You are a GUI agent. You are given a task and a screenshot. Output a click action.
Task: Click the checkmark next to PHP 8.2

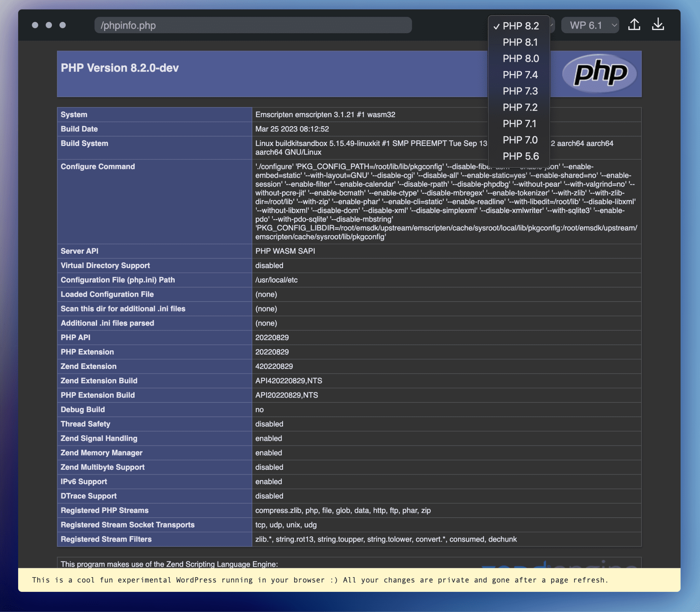coord(496,26)
